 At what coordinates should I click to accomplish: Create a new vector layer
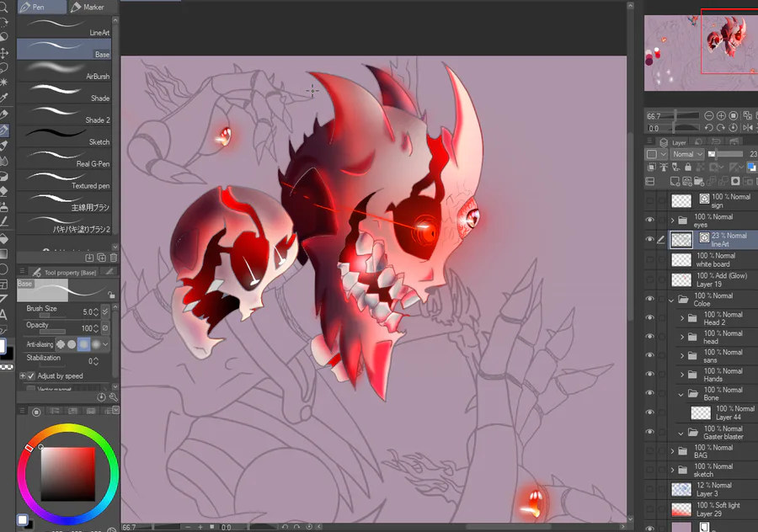(x=686, y=181)
